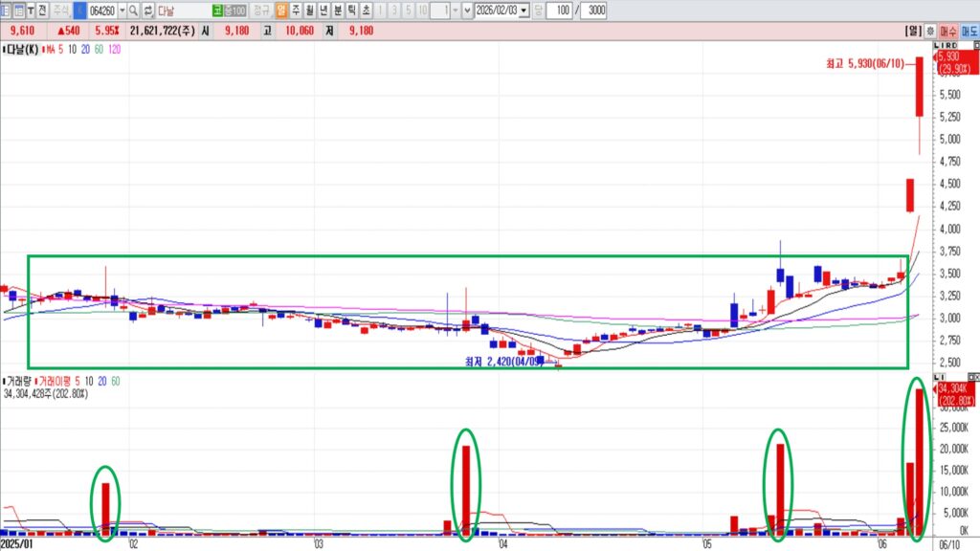Screen dimensions: 980x551
Task: Click the blue 매도 sell button
Action: click(968, 31)
